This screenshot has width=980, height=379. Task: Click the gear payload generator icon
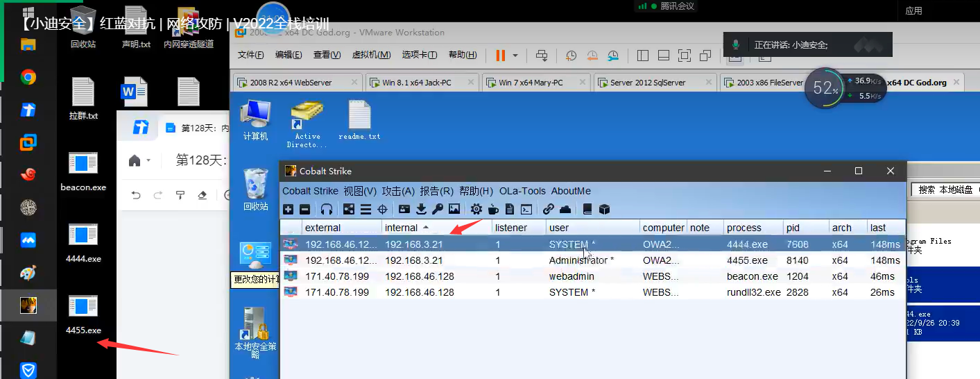coord(476,209)
